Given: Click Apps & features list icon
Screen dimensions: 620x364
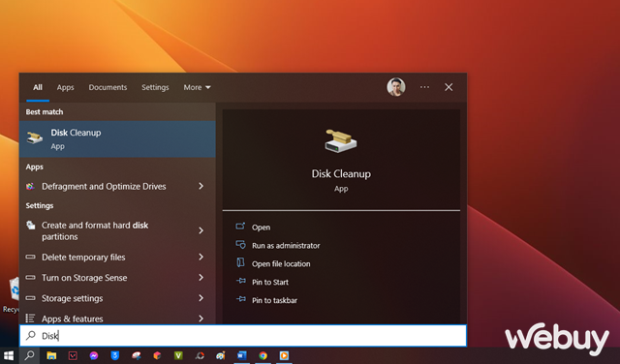Looking at the screenshot, I should pos(30,318).
